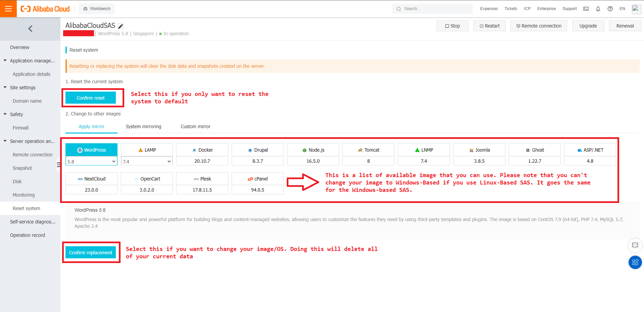This screenshot has height=312, width=644.
Task: Stop the server
Action: pos(452,26)
